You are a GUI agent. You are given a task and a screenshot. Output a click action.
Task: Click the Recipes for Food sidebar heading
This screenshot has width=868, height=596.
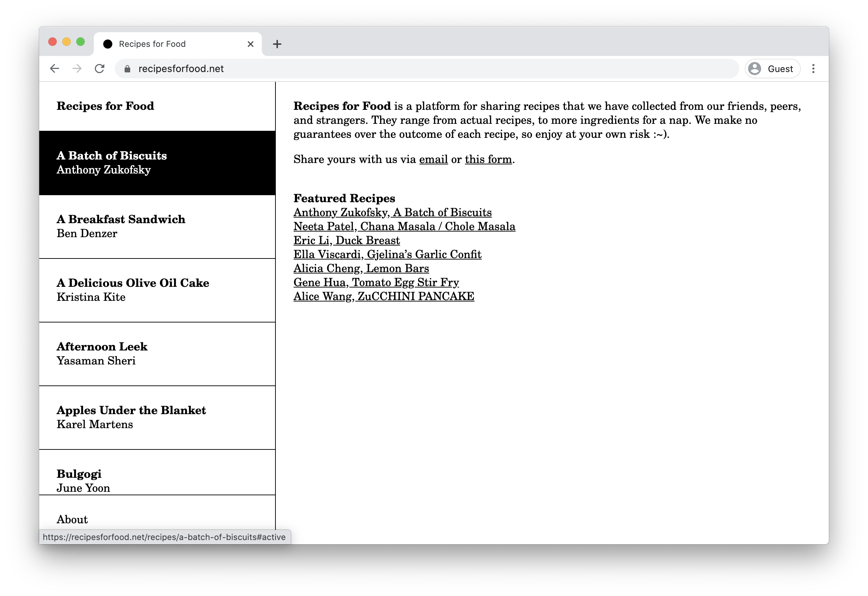pyautogui.click(x=105, y=106)
